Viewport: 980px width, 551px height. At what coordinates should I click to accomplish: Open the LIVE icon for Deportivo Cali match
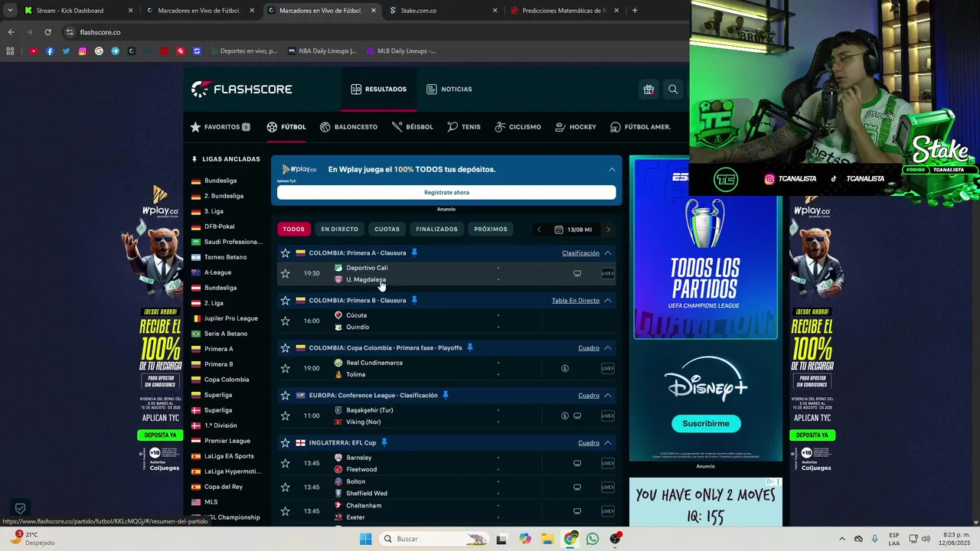pos(607,273)
